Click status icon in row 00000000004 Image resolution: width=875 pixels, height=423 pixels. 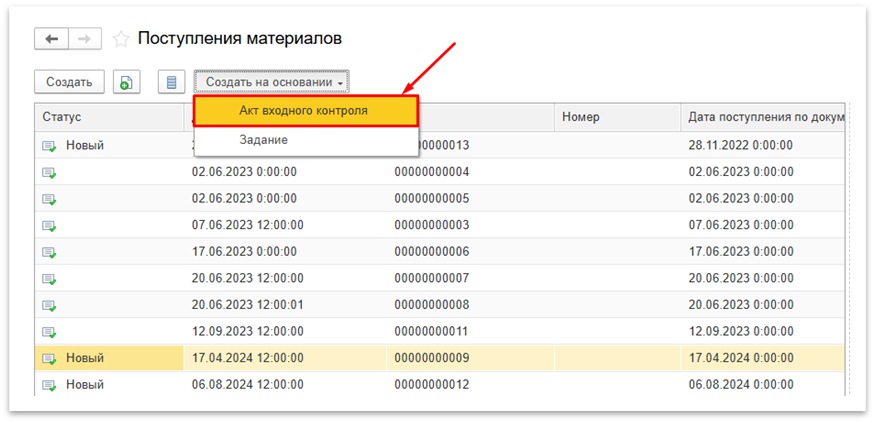(x=49, y=172)
